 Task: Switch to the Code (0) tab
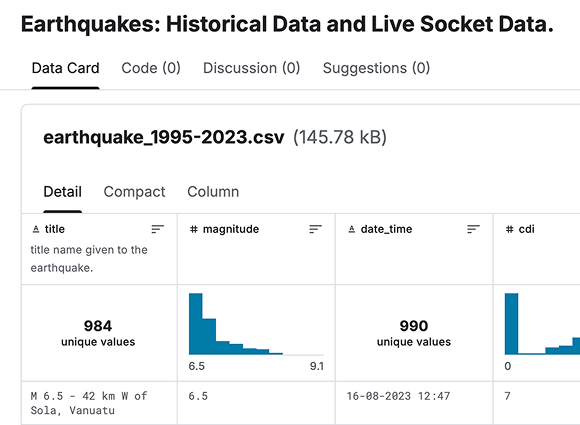(x=151, y=68)
